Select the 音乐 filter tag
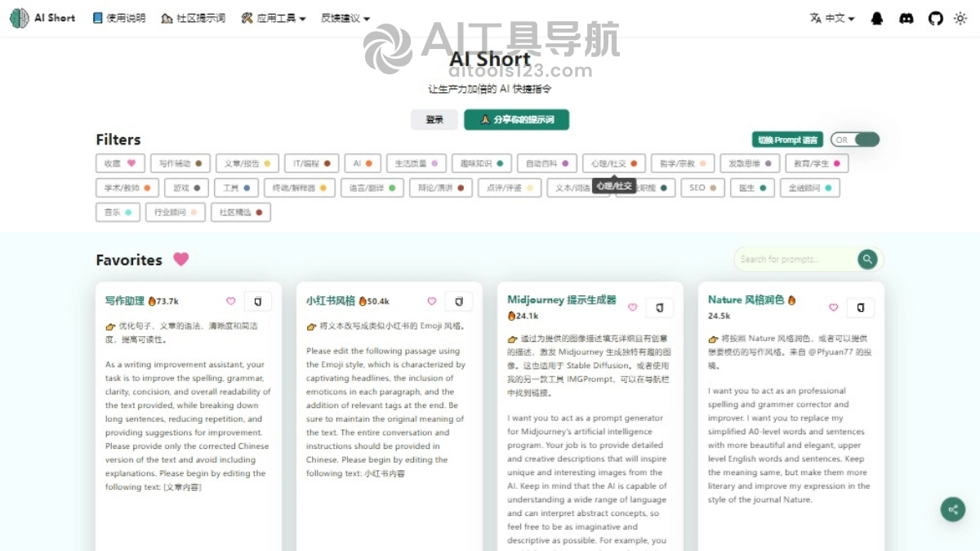Screen dimensions: 980x551 click(118, 212)
